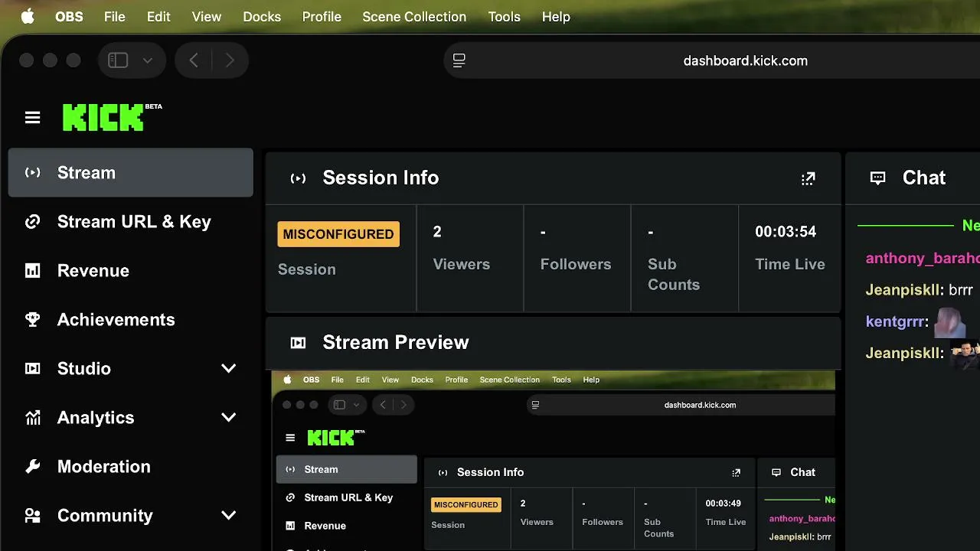Viewport: 980px width, 551px height.
Task: Open the Scene Collection menu
Action: click(x=414, y=17)
